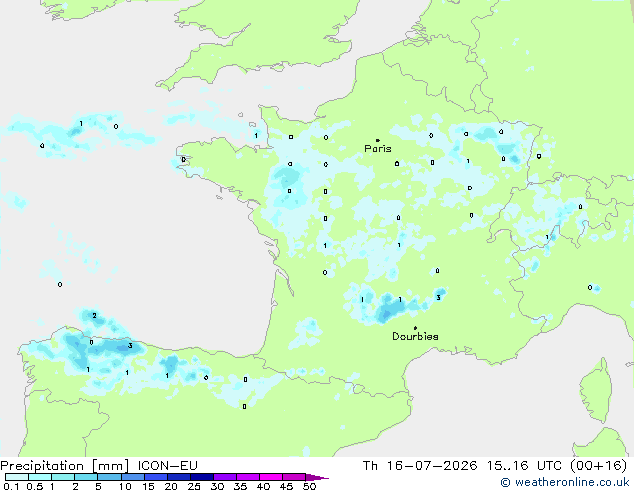Click the '15..16 UTC' time range text
This screenshot has width=634, height=490.
click(524, 466)
